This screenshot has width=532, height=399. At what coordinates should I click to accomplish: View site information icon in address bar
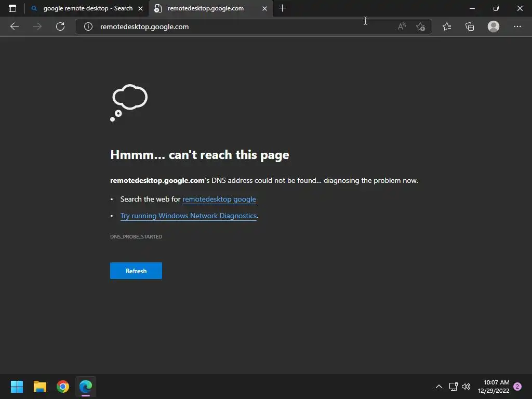88,26
